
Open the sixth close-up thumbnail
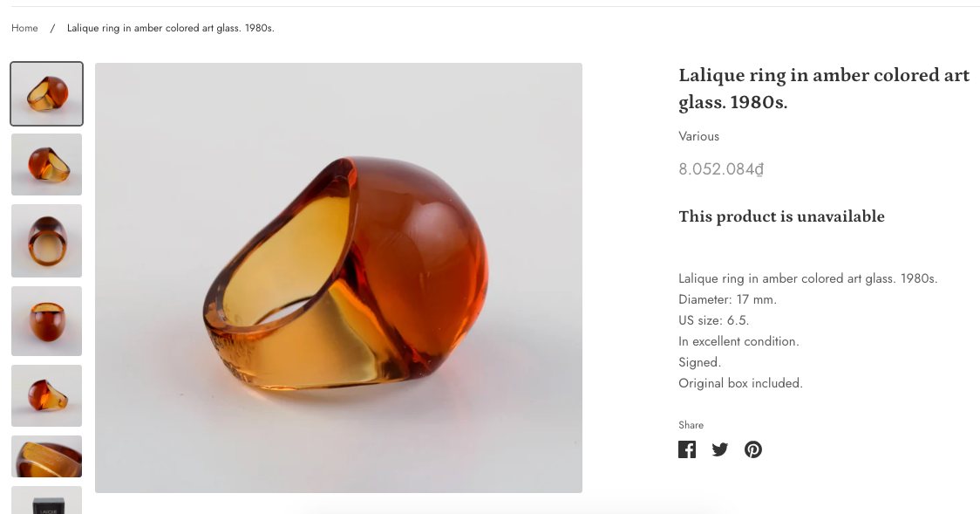pos(46,456)
